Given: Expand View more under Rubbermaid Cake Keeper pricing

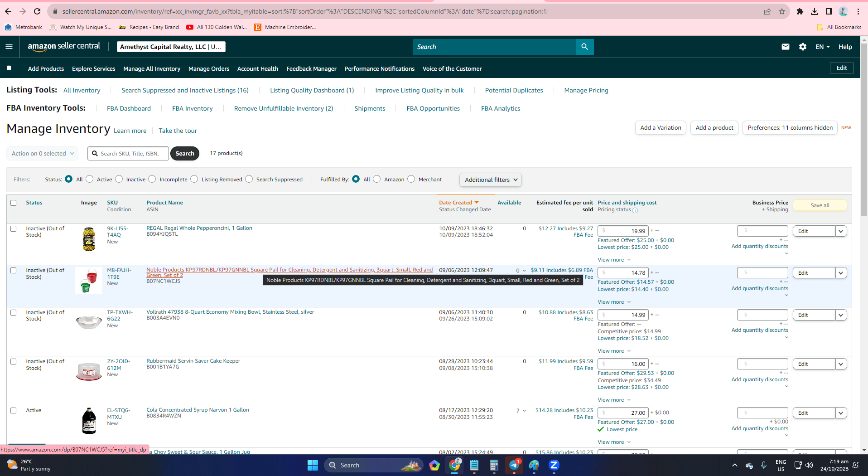Looking at the screenshot, I should (614, 400).
